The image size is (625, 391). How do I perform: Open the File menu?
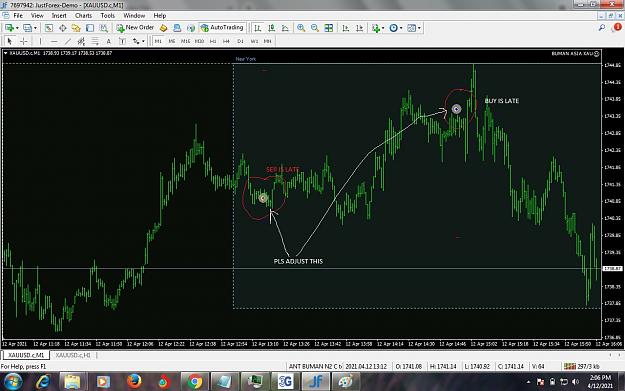point(18,16)
